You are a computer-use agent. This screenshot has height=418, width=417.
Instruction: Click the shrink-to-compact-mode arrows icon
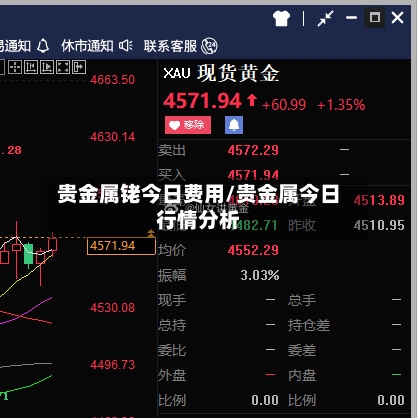(325, 18)
